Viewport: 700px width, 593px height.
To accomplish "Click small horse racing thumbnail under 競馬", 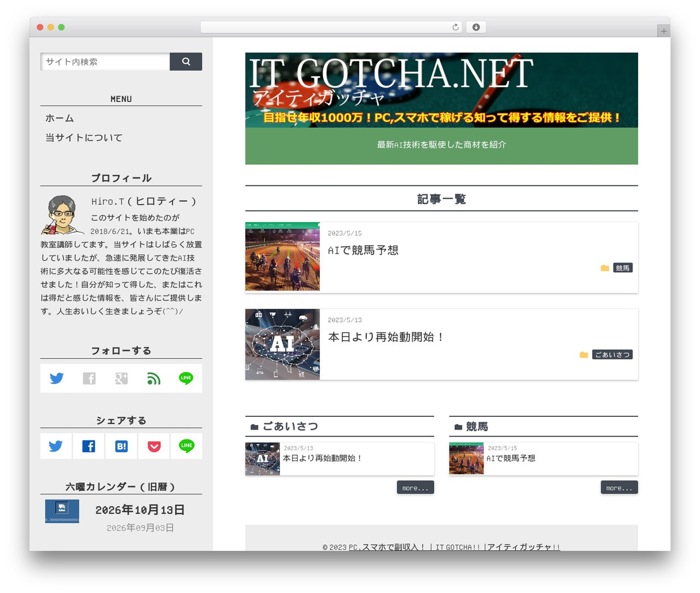I will (466, 459).
